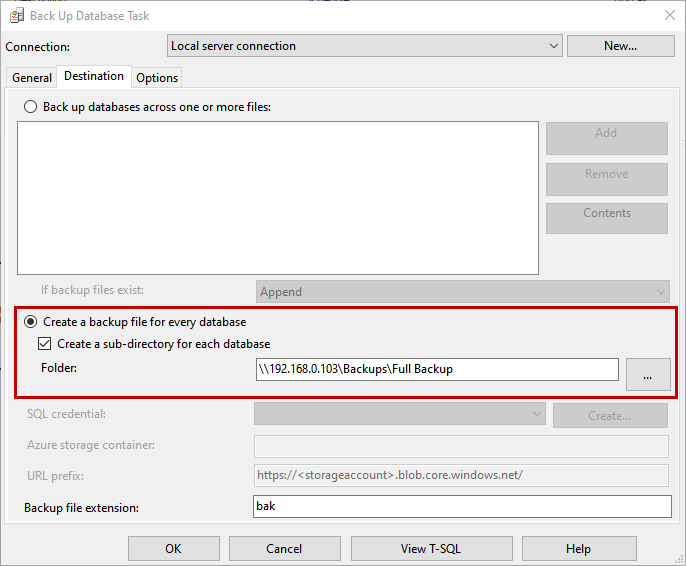Click the View T-SQL button
The image size is (686, 566).
click(431, 549)
